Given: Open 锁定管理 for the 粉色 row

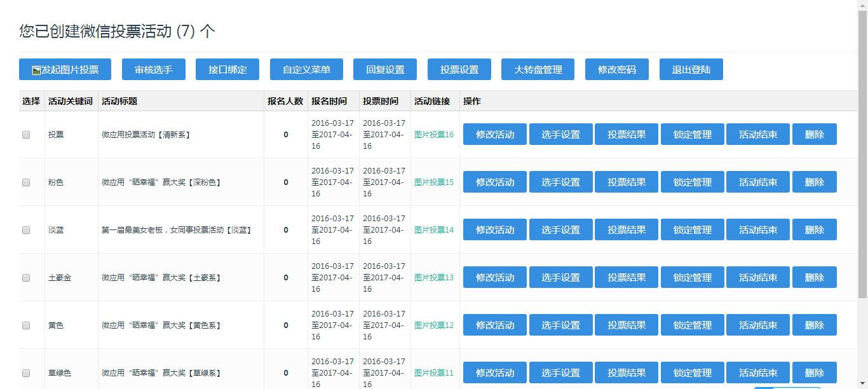Looking at the screenshot, I should pyautogui.click(x=693, y=182).
